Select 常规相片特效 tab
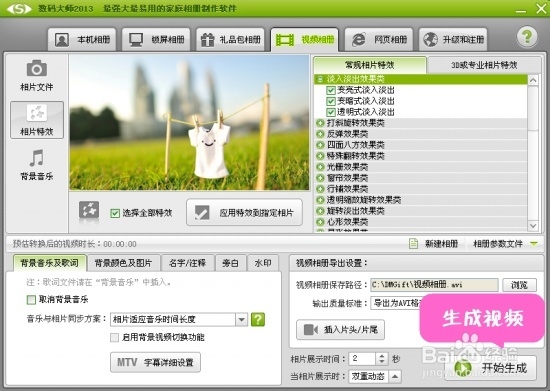Image resolution: width=550 pixels, height=391 pixels. [x=370, y=65]
